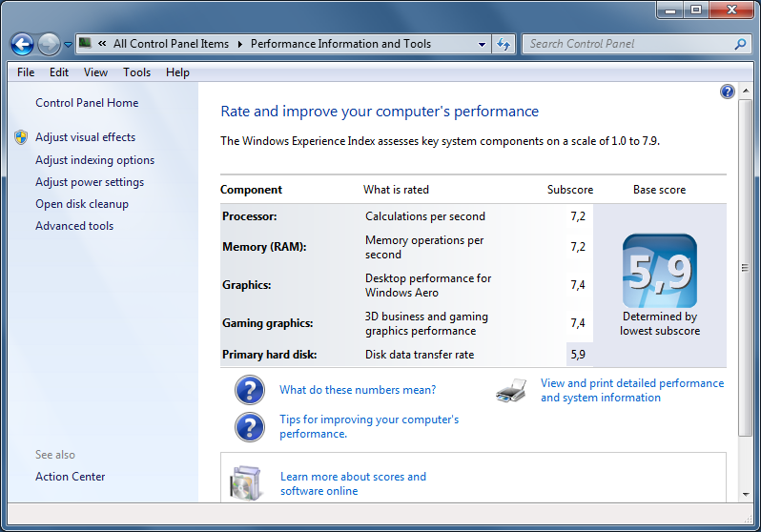Open Adjust visual effects
Screen dimensions: 761x532
click(86, 137)
